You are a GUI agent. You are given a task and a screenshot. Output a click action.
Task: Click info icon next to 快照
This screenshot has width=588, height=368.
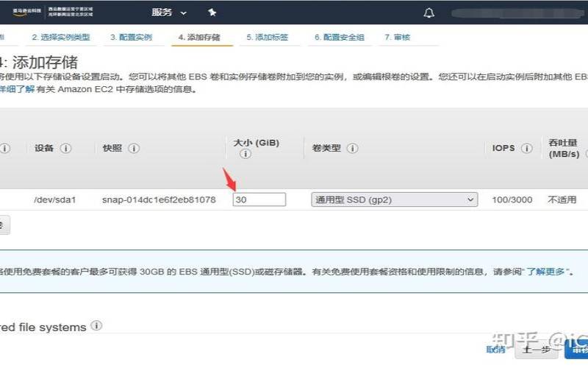pyautogui.click(x=134, y=148)
